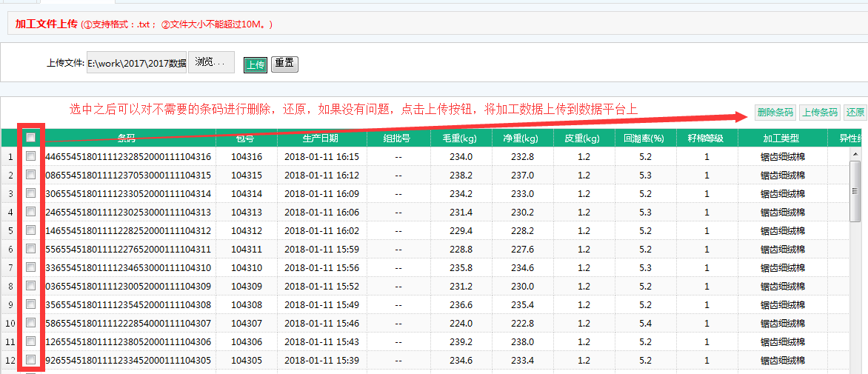The image size is (868, 374).
Task: Click barcode ending in 104306
Action: pos(128,342)
